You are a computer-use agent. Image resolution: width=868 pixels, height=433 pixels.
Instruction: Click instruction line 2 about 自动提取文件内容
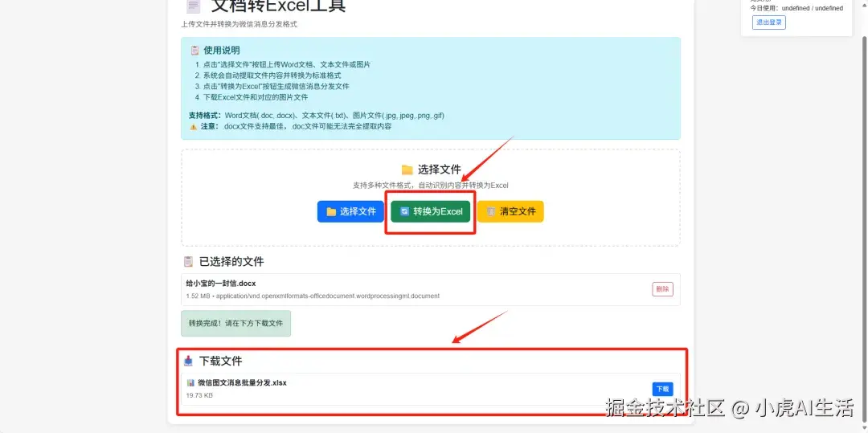point(268,76)
